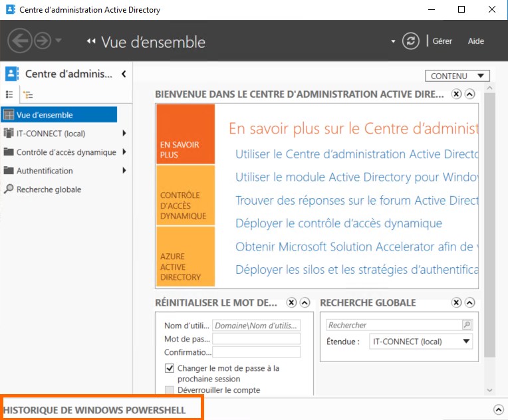Open the CONTENU dropdown

457,76
